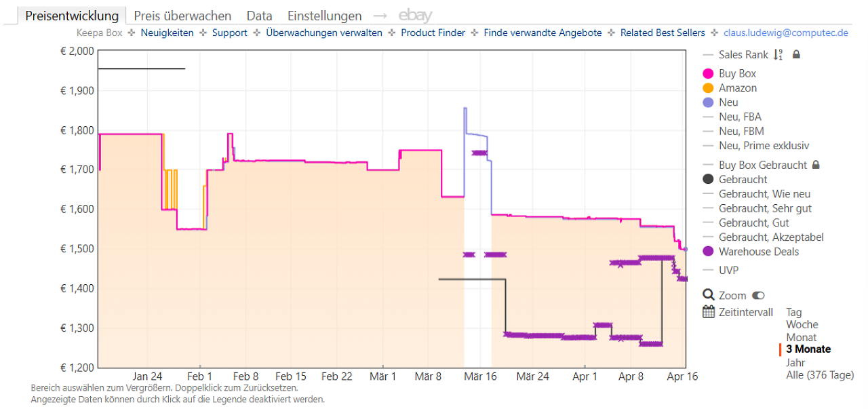Open the Einstellungen tab
Image resolution: width=868 pixels, height=409 pixels.
[x=325, y=16]
